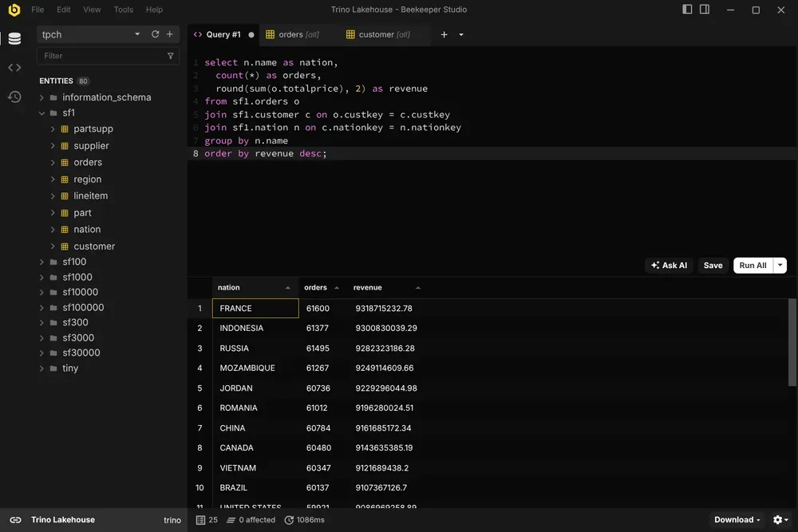Click query time 1086ms indicator
Image resolution: width=798 pixels, height=532 pixels.
[304, 520]
